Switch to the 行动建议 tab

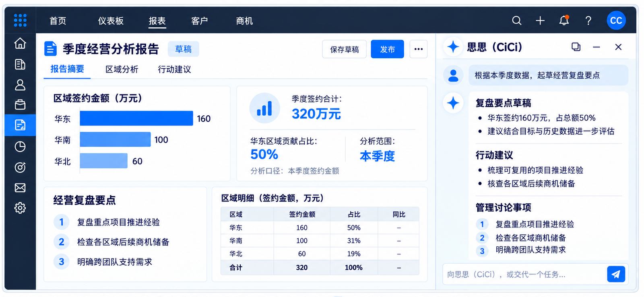pyautogui.click(x=174, y=70)
